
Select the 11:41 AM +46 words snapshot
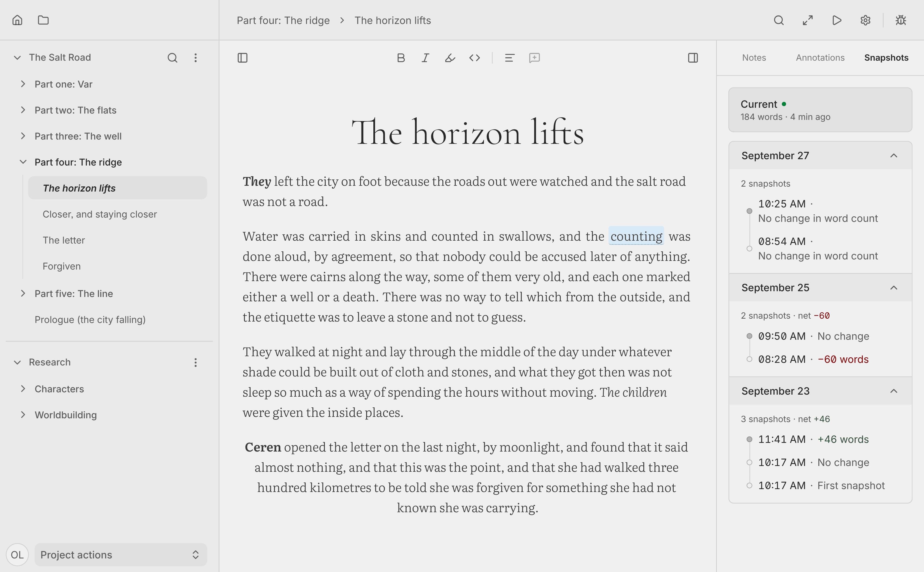[x=813, y=439]
